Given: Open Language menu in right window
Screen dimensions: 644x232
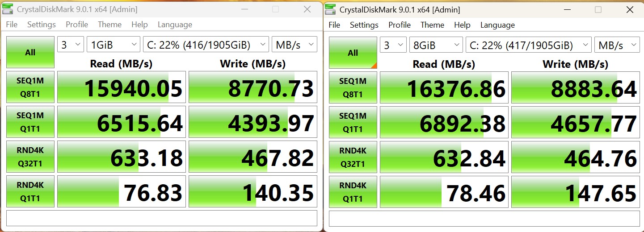Looking at the screenshot, I should click(497, 25).
